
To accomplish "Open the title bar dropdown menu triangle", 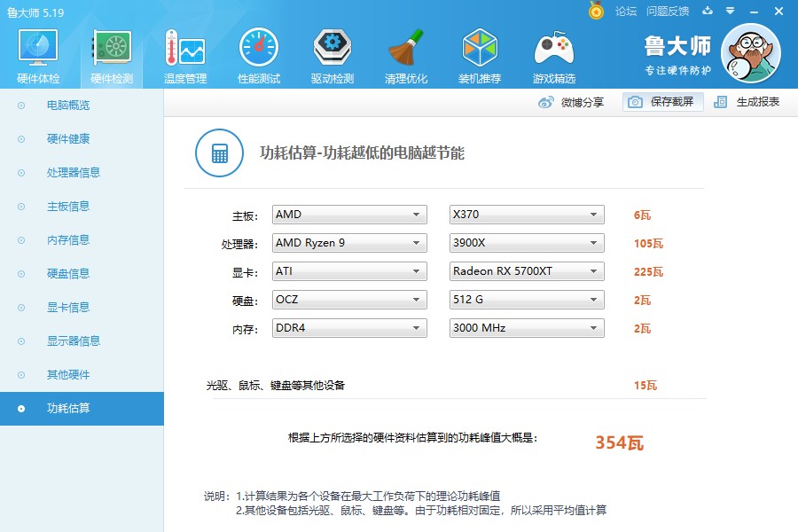I will pyautogui.click(x=731, y=11).
